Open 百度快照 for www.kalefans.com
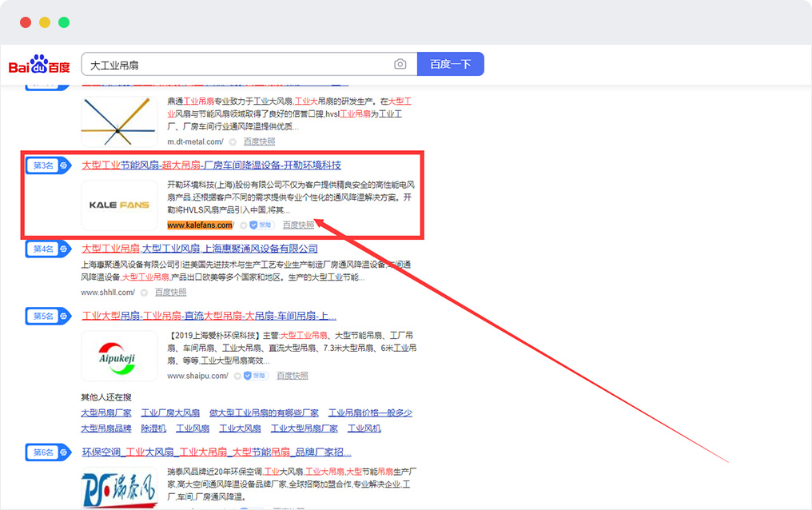812x510 pixels. click(298, 225)
